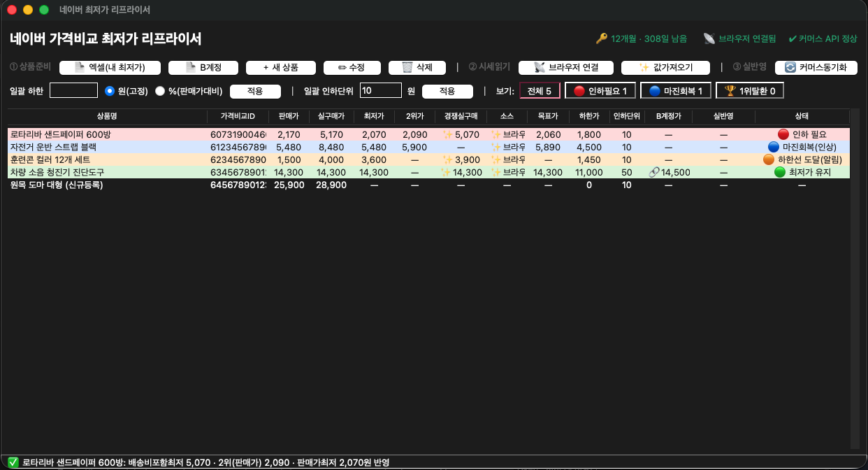The image size is (868, 470).
Task: Click the 브라우저 연결됨 status indicator
Action: click(x=739, y=39)
